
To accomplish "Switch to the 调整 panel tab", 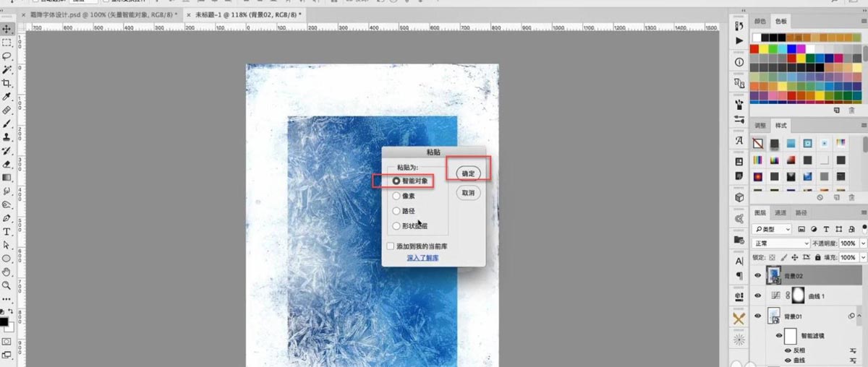I will [x=760, y=125].
